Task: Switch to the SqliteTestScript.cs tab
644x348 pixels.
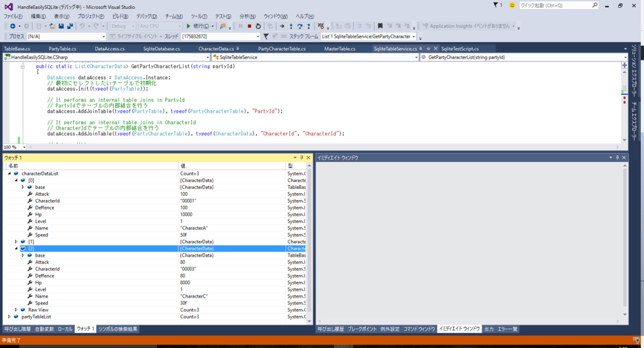Action: [x=460, y=48]
